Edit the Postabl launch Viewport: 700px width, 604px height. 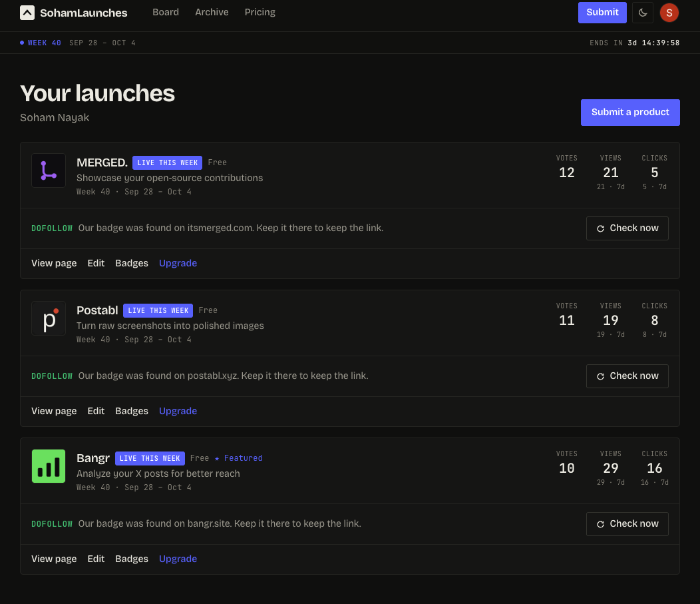click(x=96, y=411)
